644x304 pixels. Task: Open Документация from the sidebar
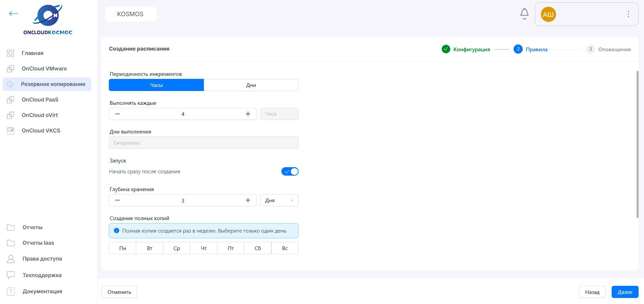(x=42, y=291)
